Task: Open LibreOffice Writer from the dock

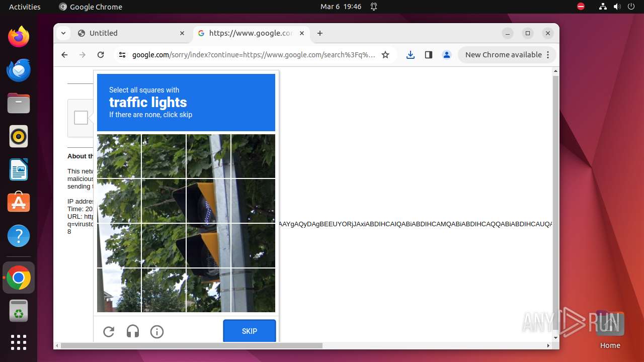Action: (x=19, y=169)
